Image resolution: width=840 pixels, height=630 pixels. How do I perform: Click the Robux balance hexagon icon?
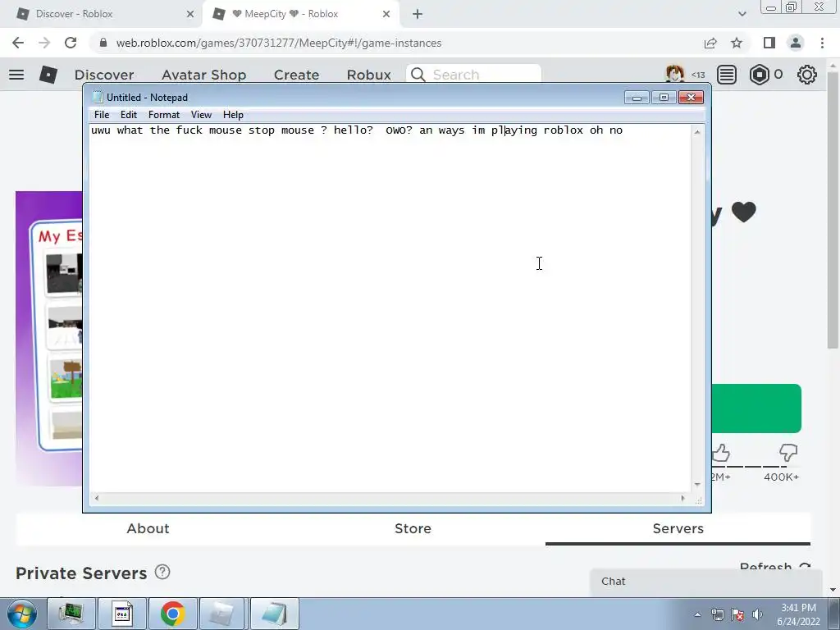click(759, 75)
